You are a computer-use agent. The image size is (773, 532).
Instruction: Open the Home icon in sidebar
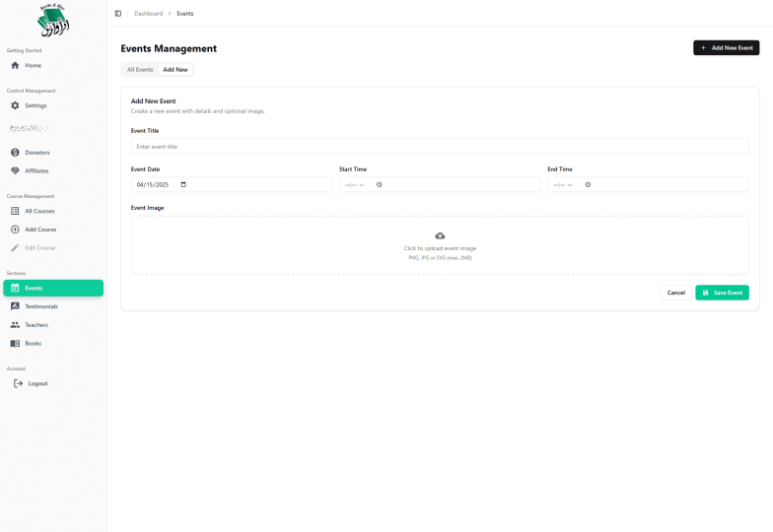pyautogui.click(x=15, y=65)
